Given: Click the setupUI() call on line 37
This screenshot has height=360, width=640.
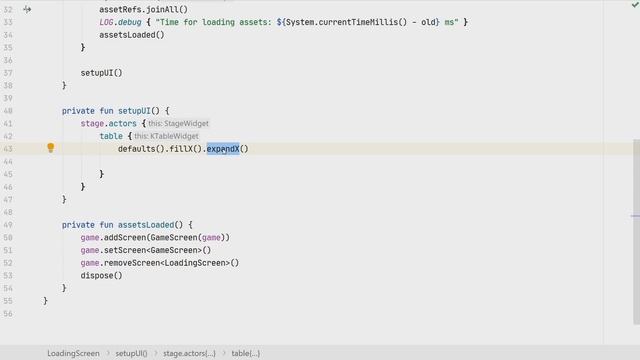Looking at the screenshot, I should (101, 73).
